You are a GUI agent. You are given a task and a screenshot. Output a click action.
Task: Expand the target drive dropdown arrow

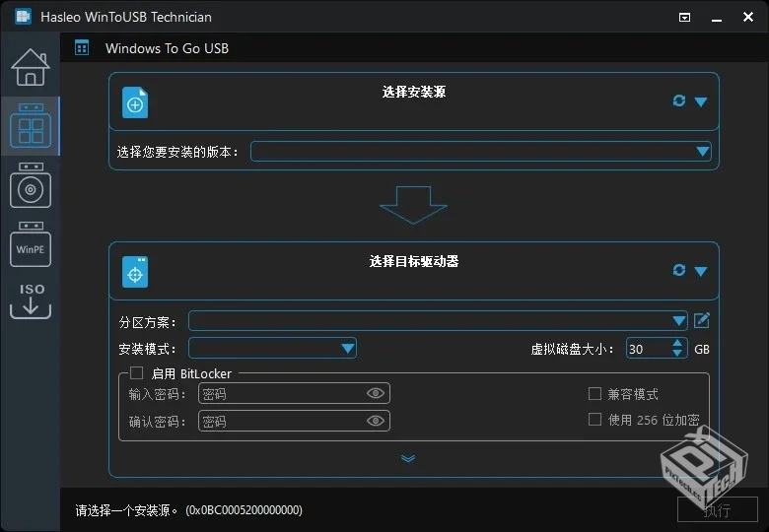[x=701, y=271]
